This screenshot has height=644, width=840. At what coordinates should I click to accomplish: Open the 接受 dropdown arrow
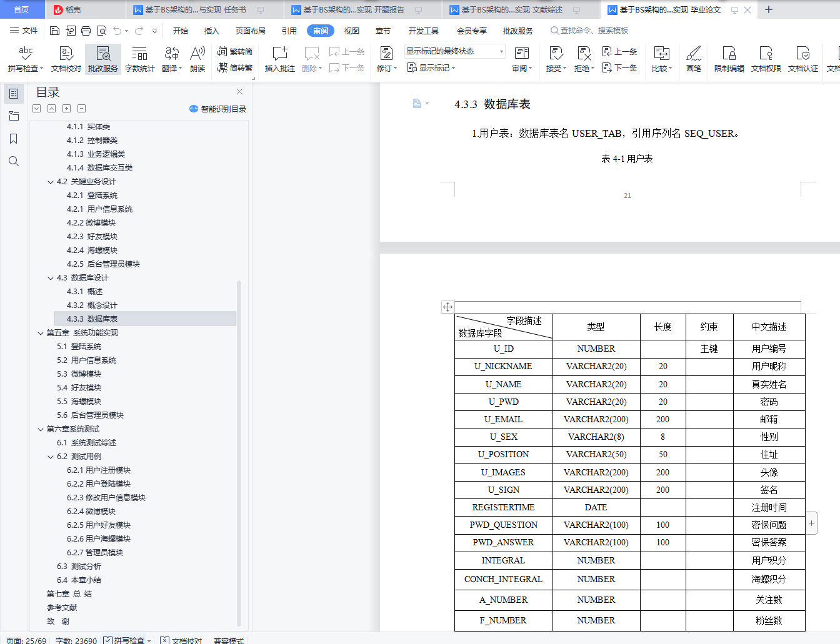point(564,69)
